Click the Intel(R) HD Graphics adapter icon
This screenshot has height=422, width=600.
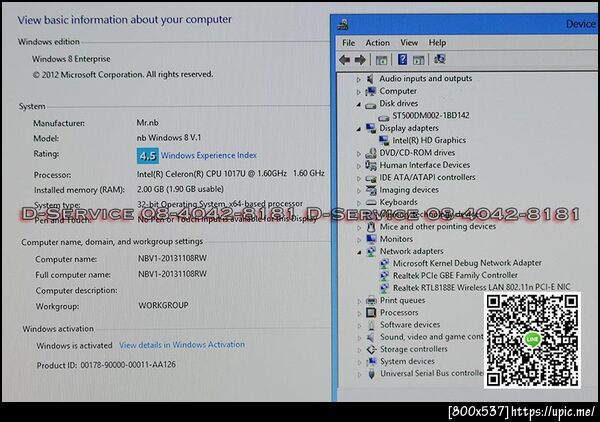[x=384, y=140]
